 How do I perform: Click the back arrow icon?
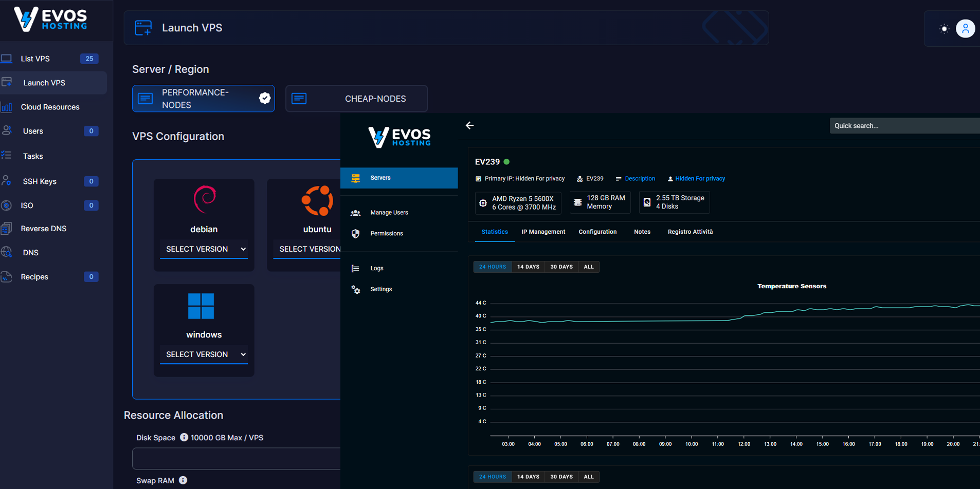coord(469,125)
